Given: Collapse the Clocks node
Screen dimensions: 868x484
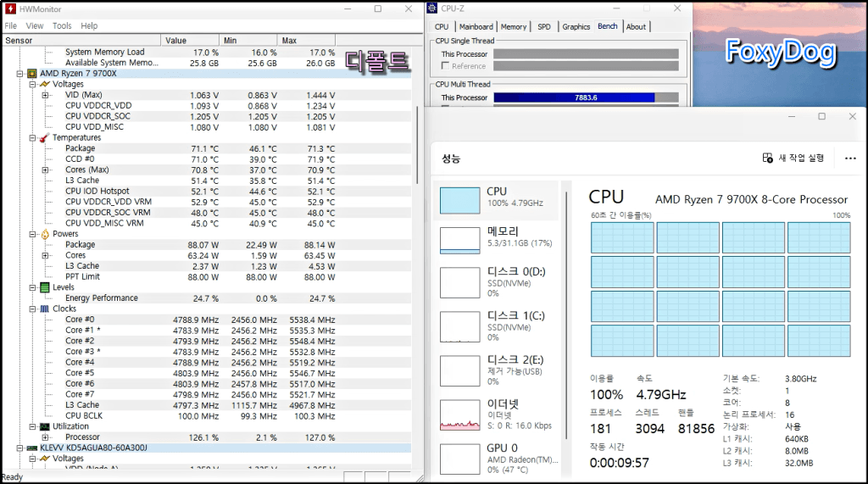Looking at the screenshot, I should [x=33, y=309].
